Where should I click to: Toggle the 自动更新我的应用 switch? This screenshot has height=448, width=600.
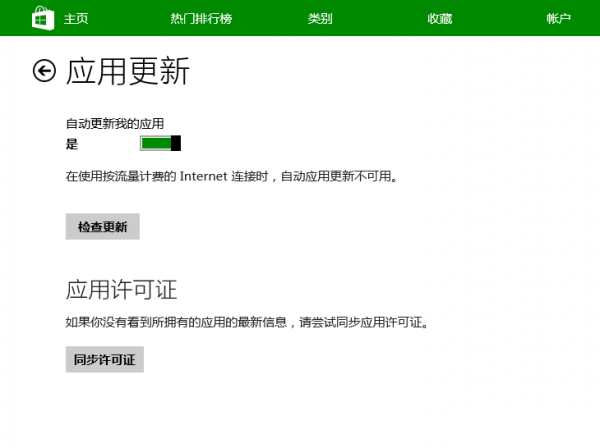pos(160,143)
